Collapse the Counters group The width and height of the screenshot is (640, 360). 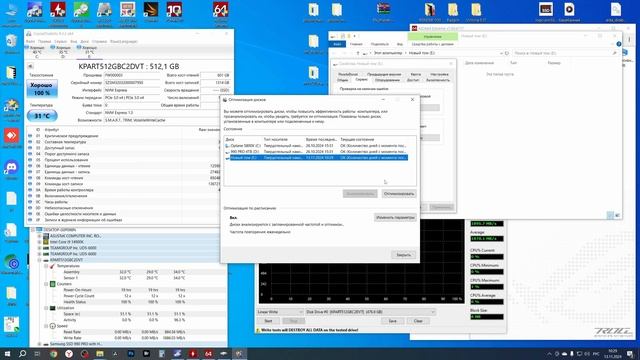click(x=46, y=284)
